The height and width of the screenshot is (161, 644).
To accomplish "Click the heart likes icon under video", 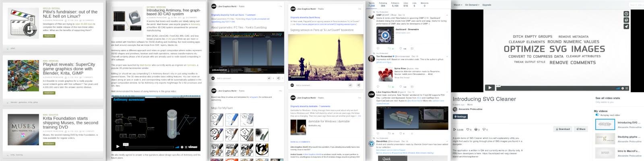I will point(468,130).
